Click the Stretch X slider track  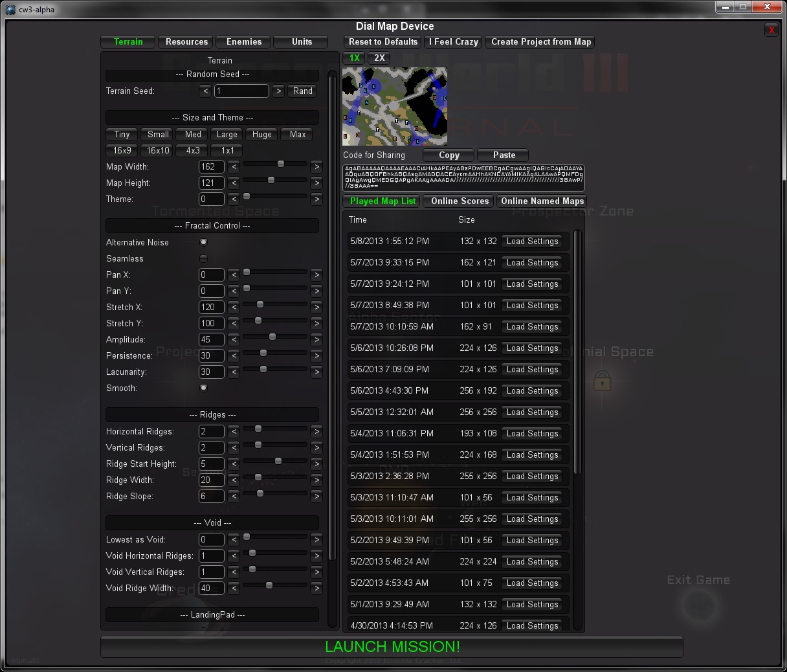tap(275, 304)
